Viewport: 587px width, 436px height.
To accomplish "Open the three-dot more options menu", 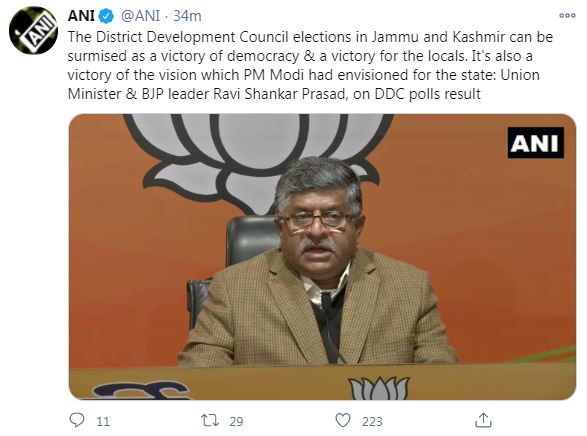I will coord(567,16).
